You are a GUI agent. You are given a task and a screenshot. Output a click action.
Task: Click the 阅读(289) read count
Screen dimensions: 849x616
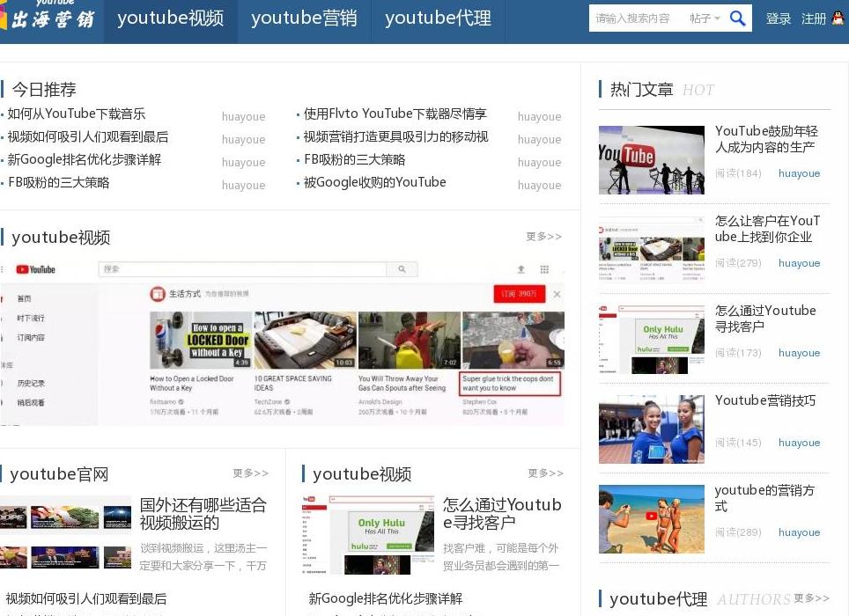[x=738, y=532]
